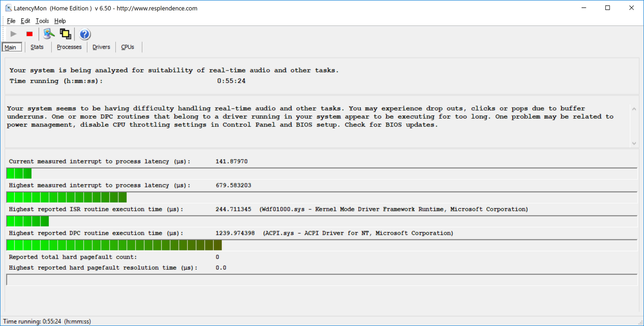Stop monitoring with the red square icon
This screenshot has width=644, height=326.
(30, 34)
